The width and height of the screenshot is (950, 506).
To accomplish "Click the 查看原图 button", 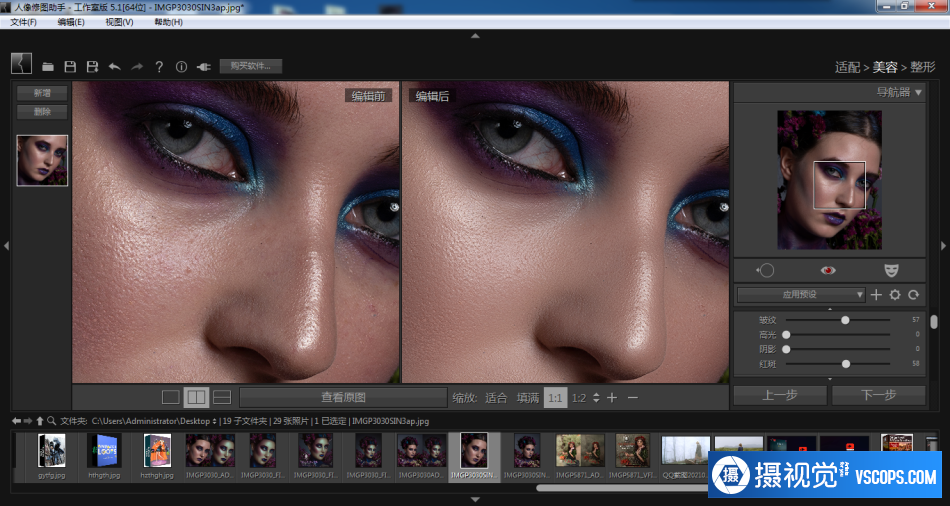I will pyautogui.click(x=344, y=398).
